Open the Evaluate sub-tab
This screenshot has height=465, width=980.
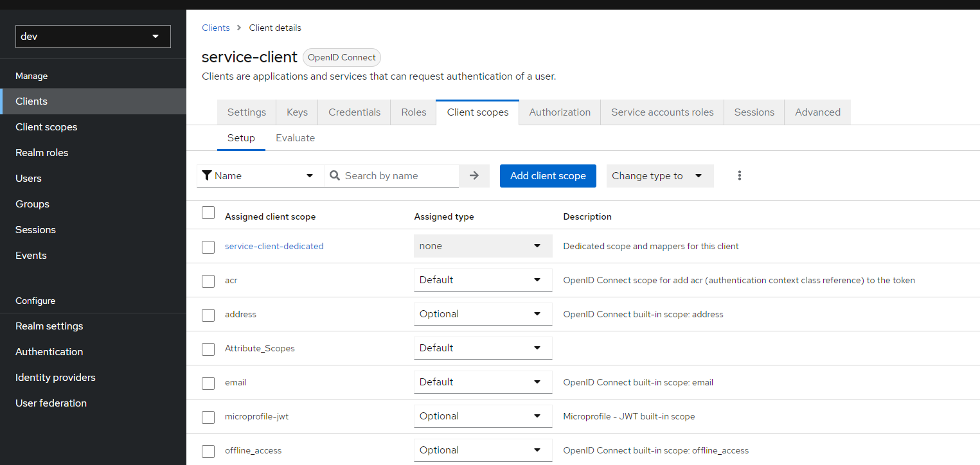pyautogui.click(x=295, y=138)
